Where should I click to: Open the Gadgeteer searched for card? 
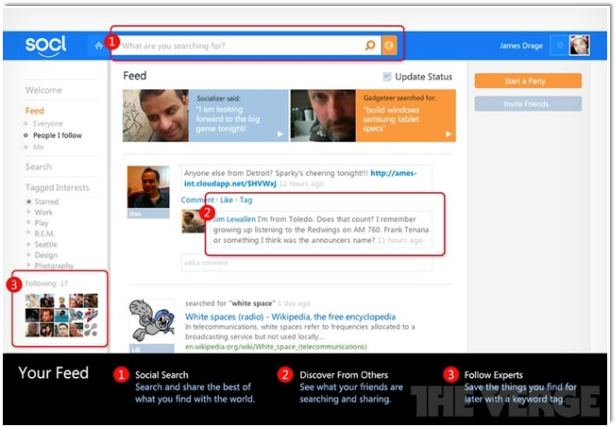373,115
